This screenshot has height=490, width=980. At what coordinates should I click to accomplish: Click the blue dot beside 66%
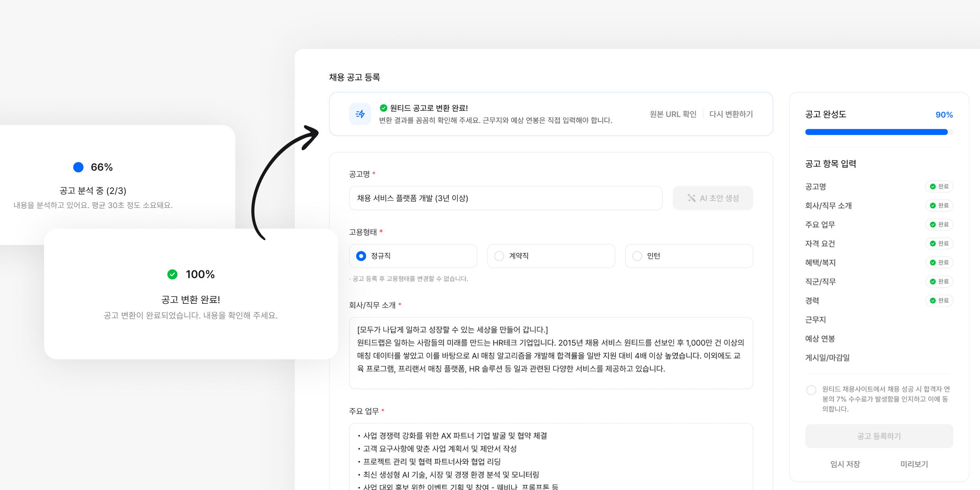[78, 167]
